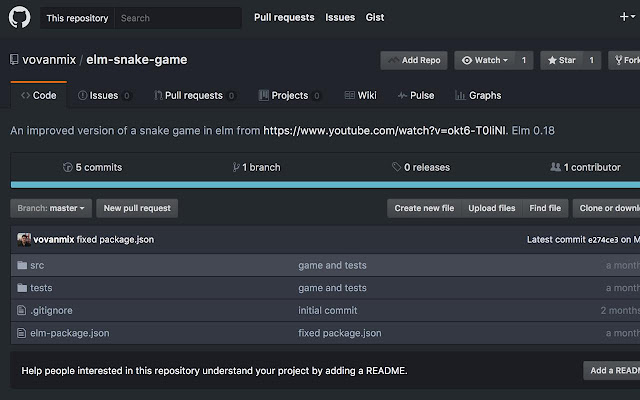Image resolution: width=640 pixels, height=400 pixels.
Task: Switch to the Projects tab
Action: 289,96
